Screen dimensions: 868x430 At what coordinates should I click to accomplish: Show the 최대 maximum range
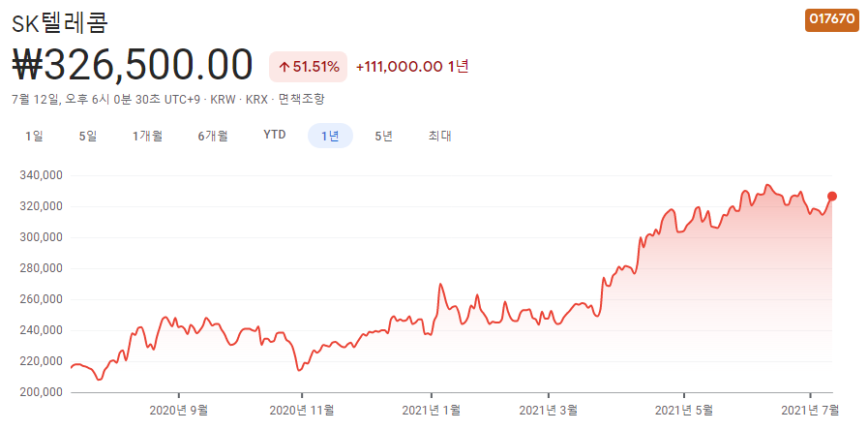point(439,136)
